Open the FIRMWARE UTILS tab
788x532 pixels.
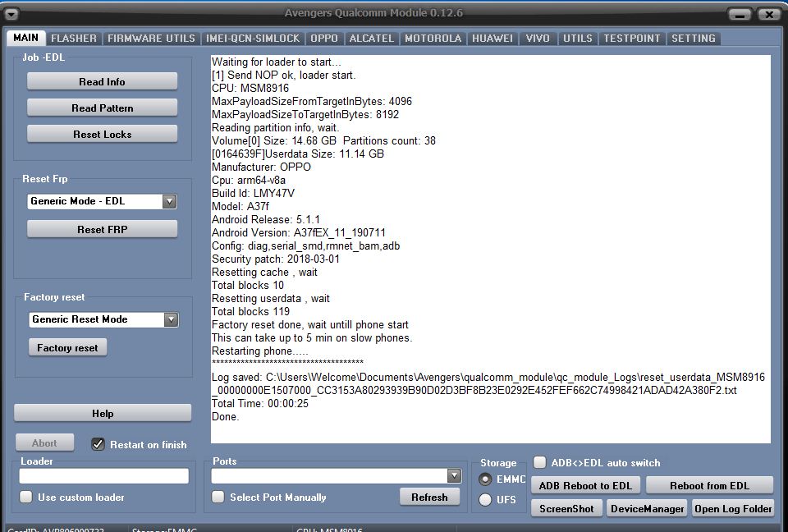[151, 39]
